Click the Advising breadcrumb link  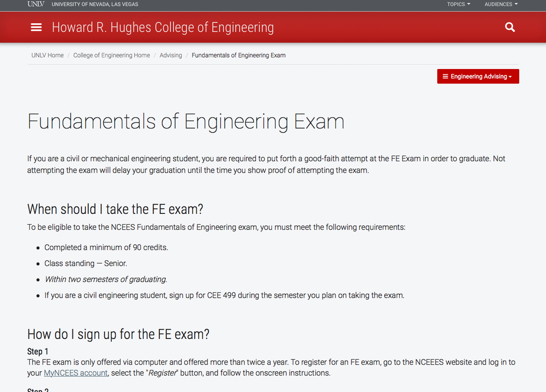click(x=171, y=55)
